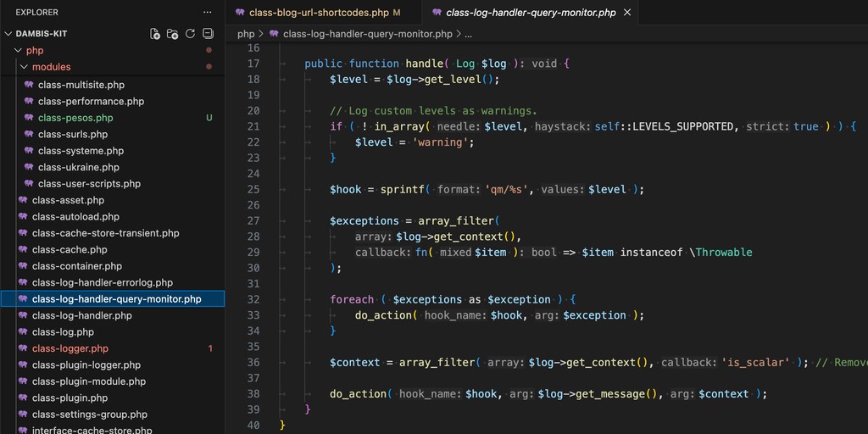
Task: Refresh the Explorer file tree
Action: click(x=190, y=34)
